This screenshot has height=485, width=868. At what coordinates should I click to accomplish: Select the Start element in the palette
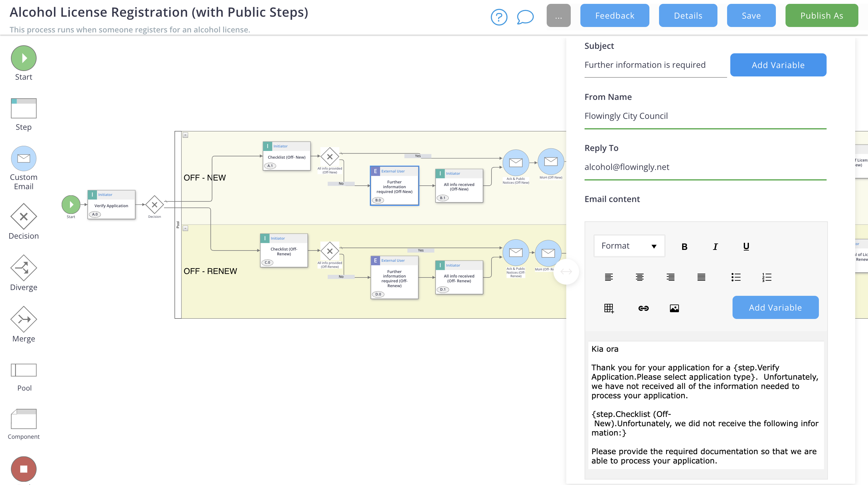pos(23,58)
